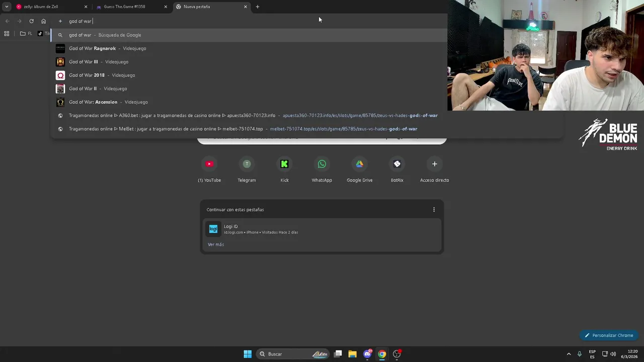The height and width of the screenshot is (362, 644).
Task: Open the YouTube shortcut
Action: pyautogui.click(x=209, y=169)
